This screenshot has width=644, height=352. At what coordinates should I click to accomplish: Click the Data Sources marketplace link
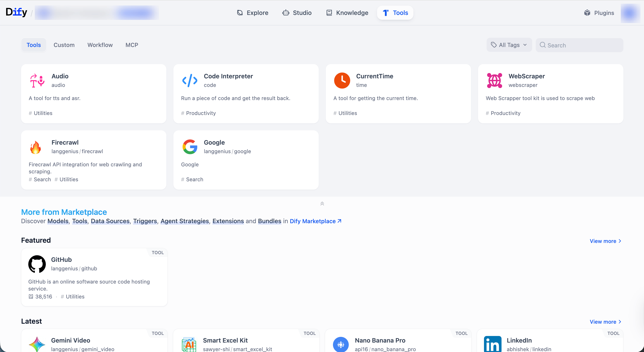110,221
